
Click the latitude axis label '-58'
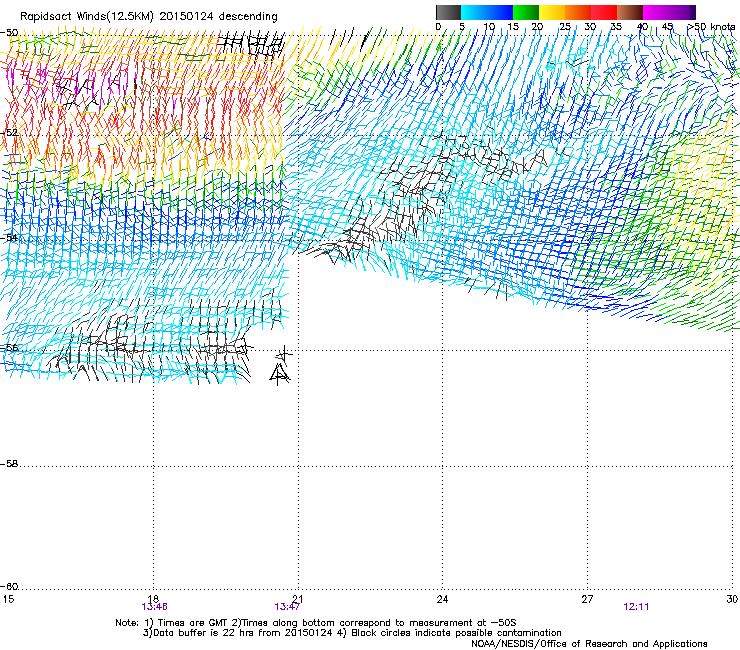9,464
